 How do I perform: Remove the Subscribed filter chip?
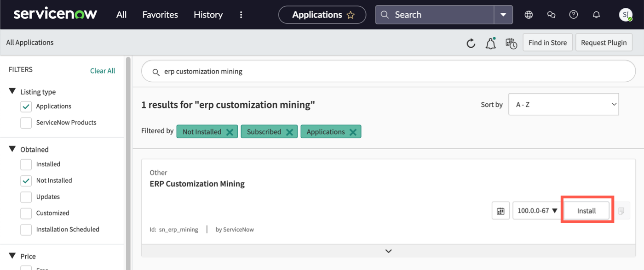(x=289, y=132)
